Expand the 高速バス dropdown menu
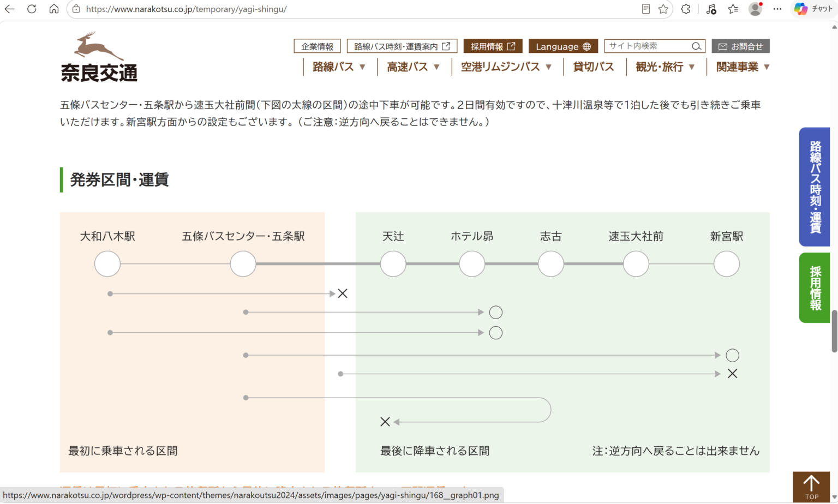 pyautogui.click(x=413, y=67)
